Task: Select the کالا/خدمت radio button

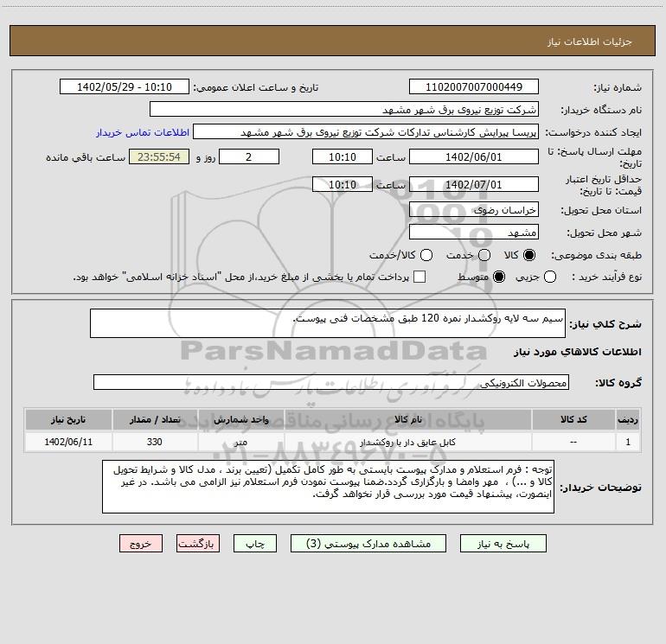Action: coord(426,255)
